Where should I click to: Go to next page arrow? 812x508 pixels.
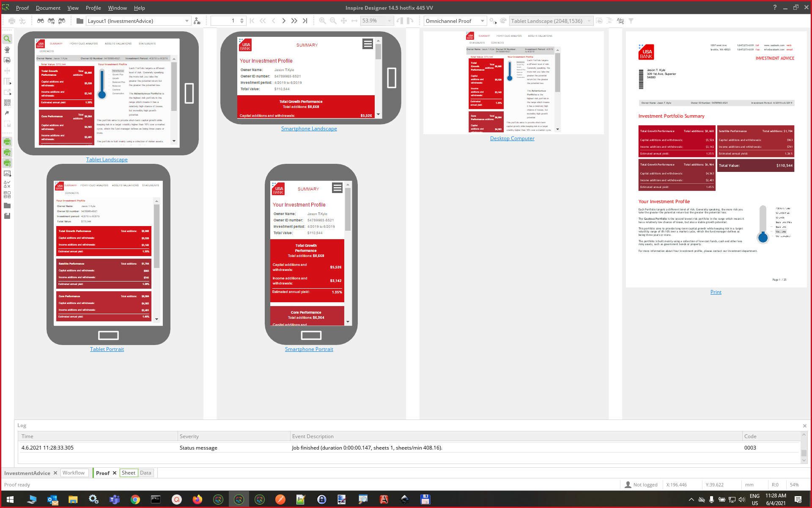[284, 21]
